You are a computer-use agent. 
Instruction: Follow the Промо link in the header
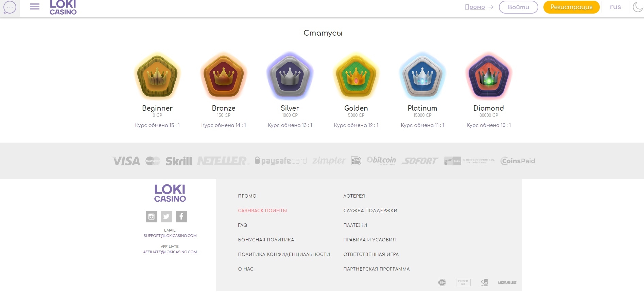[475, 7]
